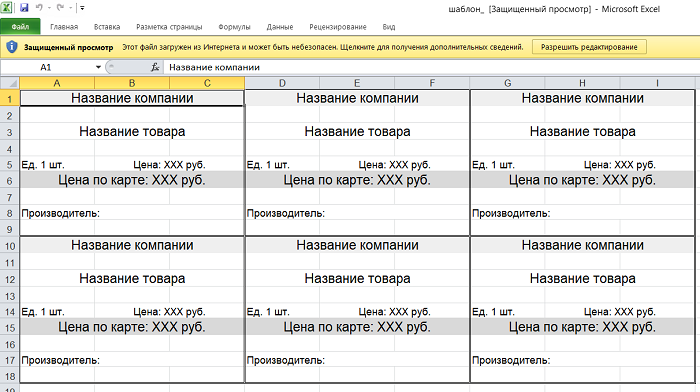Screen dimensions: 700x392
Task: Open the Разметка страницы tab
Action: pyautogui.click(x=169, y=27)
